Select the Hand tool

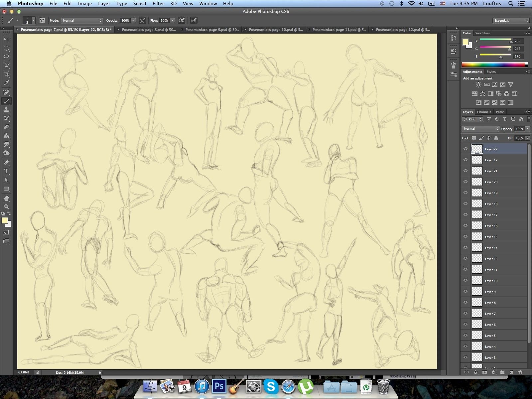point(6,198)
